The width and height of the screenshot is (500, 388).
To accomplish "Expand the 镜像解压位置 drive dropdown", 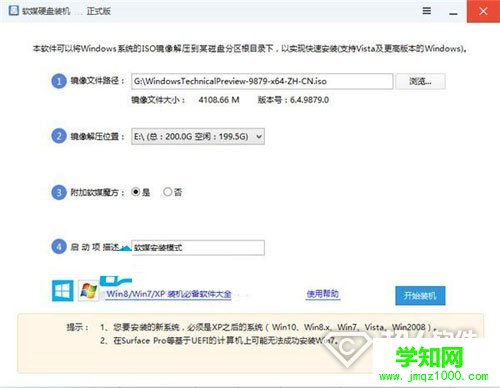I will point(198,136).
